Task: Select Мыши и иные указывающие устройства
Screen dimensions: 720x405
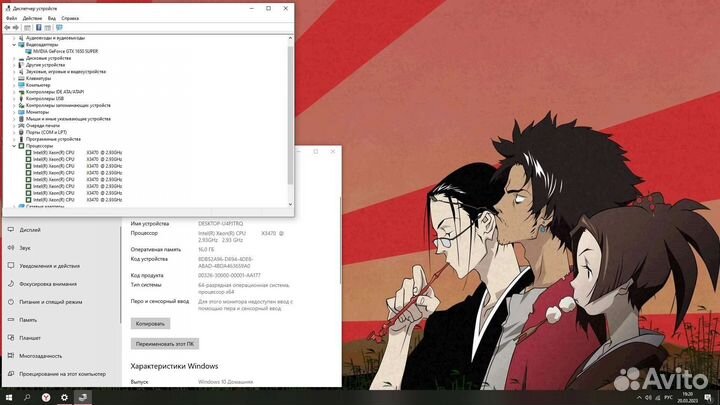Action: 68,119
